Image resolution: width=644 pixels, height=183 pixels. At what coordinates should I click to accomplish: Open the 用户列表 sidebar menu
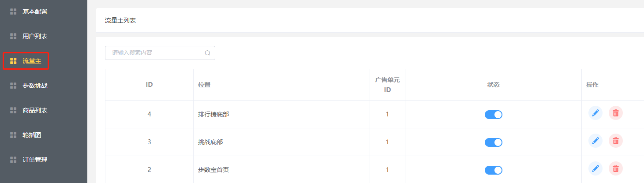click(35, 36)
